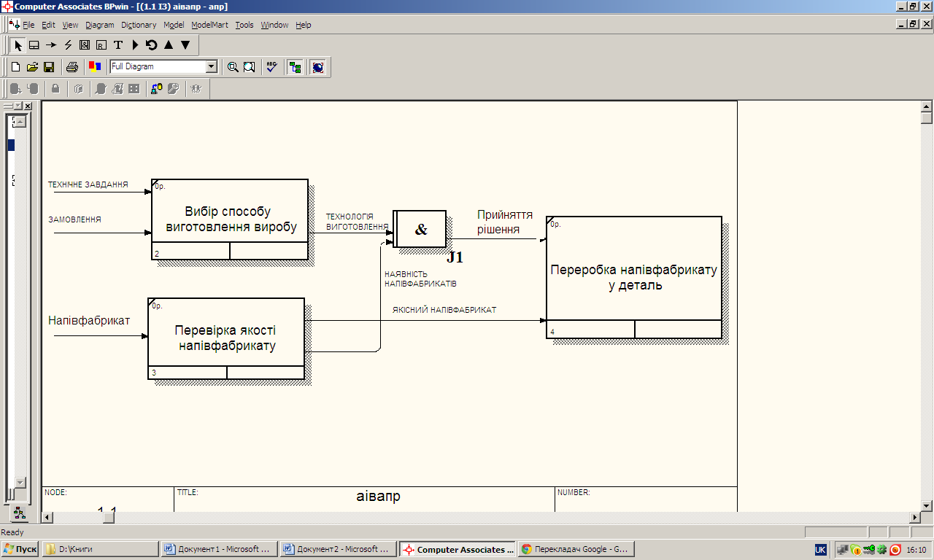The width and height of the screenshot is (934, 560).
Task: Click arrow label 'ТЕХНОЛОГІЯ ВИГОТОВЛЕННЯ'
Action: click(x=357, y=222)
